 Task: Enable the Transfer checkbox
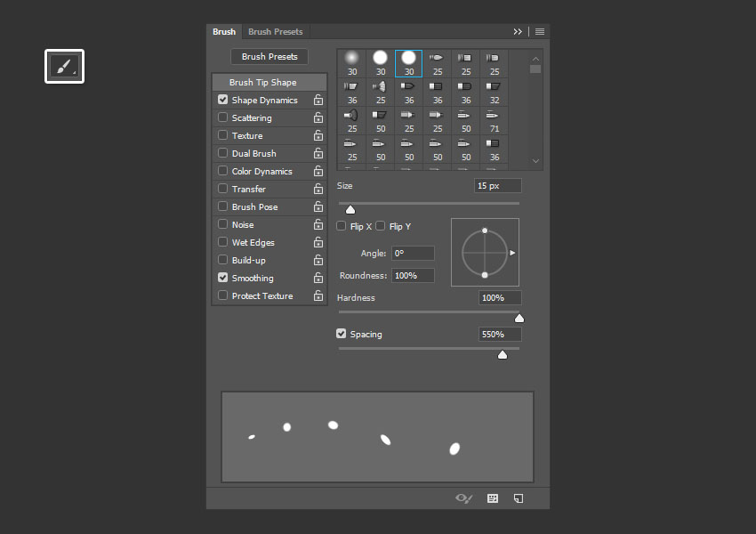(222, 189)
